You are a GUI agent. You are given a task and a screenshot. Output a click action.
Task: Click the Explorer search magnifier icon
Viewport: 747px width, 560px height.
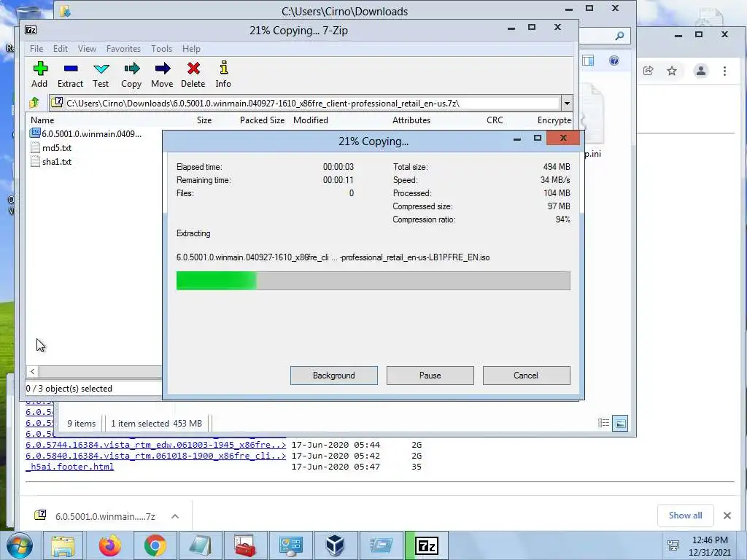point(619,36)
